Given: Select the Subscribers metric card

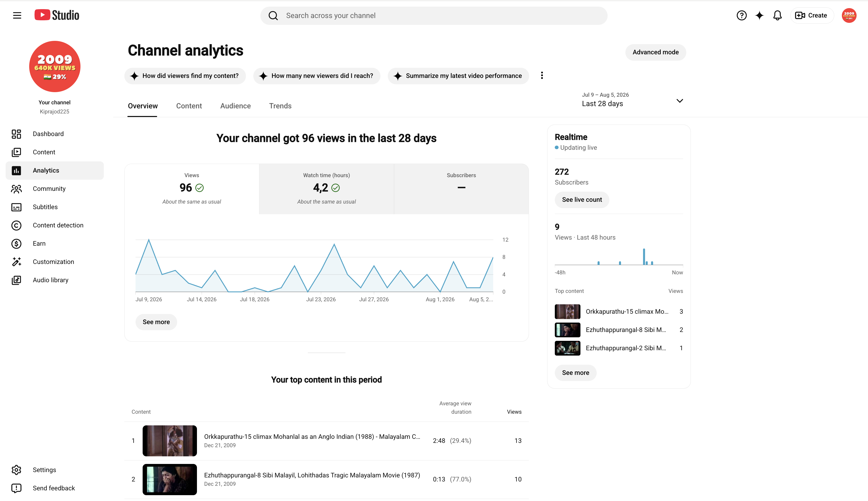Looking at the screenshot, I should point(461,189).
